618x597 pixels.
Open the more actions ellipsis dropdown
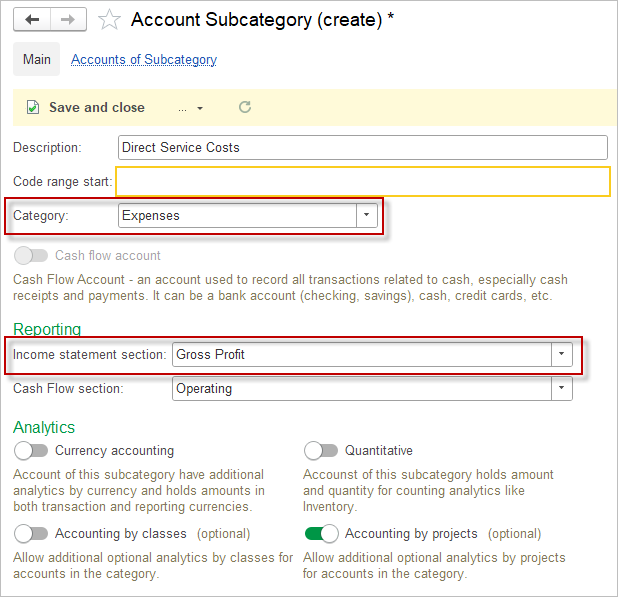[x=190, y=108]
